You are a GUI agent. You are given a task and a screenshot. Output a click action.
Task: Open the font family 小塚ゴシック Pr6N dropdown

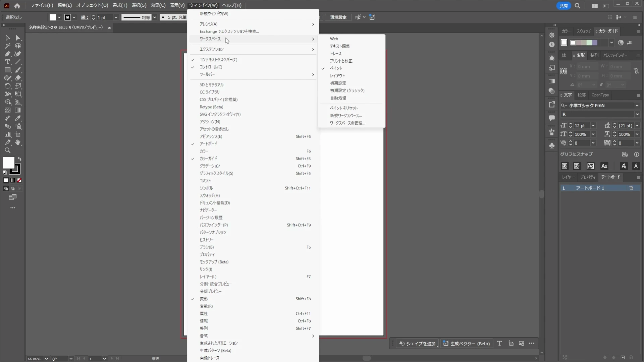tap(637, 106)
